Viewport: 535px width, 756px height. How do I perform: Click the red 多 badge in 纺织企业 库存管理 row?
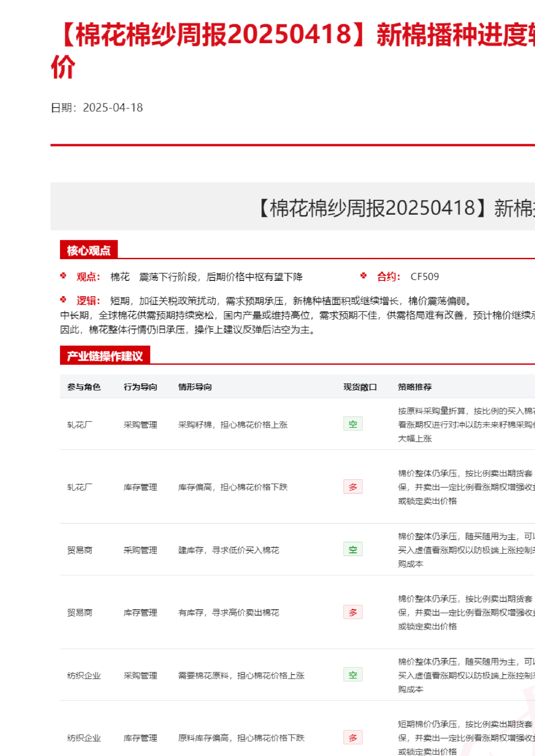tap(353, 738)
